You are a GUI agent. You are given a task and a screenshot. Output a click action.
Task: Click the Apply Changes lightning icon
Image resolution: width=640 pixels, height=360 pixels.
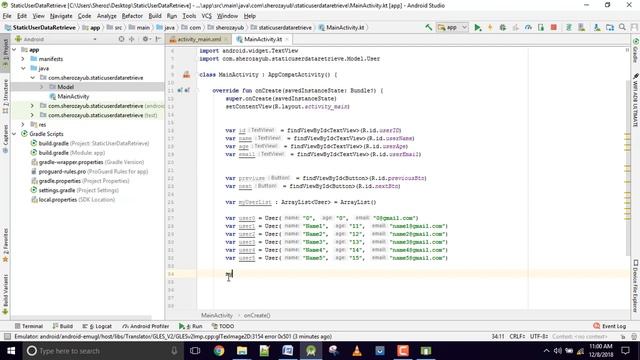click(x=490, y=27)
